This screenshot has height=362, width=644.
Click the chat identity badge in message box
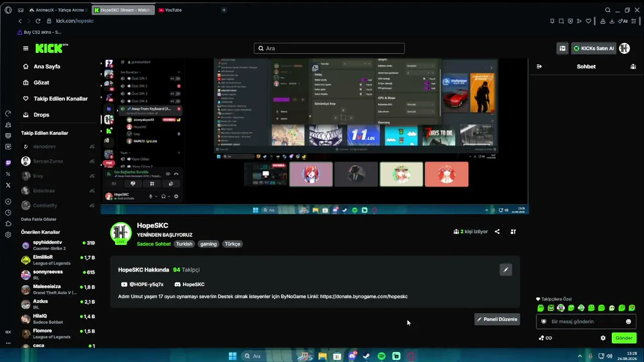tap(543, 322)
